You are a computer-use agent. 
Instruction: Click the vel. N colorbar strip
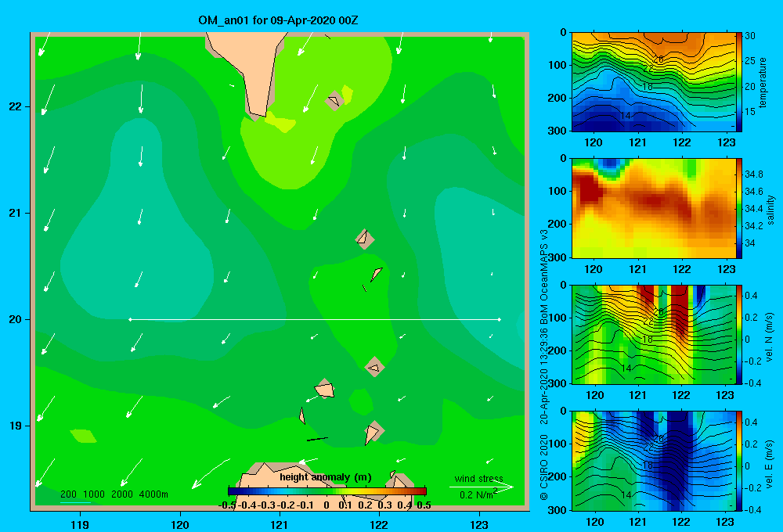click(739, 335)
